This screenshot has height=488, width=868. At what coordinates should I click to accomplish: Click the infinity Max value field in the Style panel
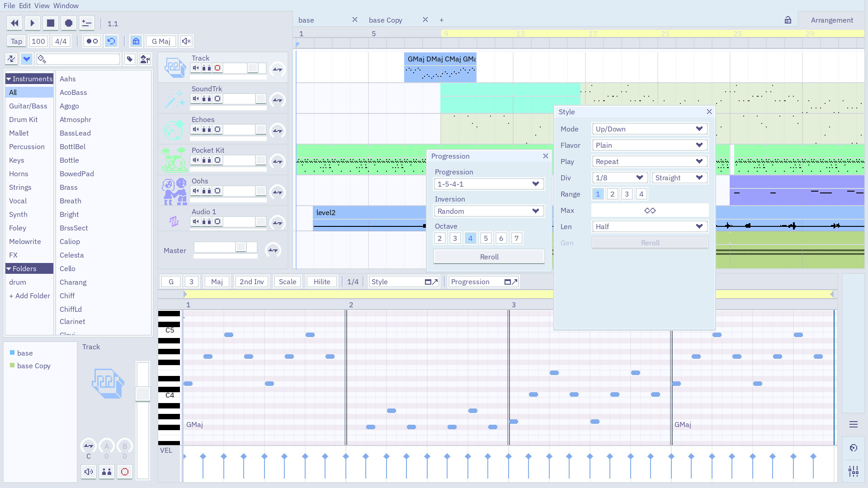[650, 210]
